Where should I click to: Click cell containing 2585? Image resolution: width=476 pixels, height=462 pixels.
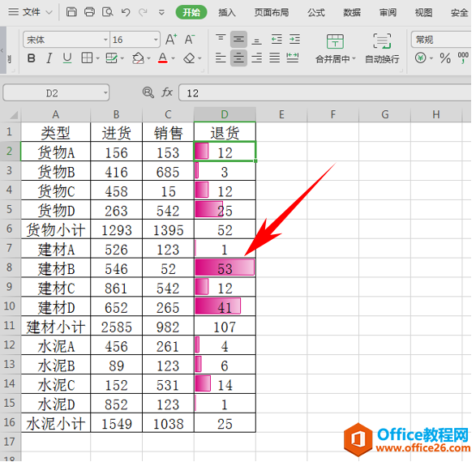[x=117, y=326]
